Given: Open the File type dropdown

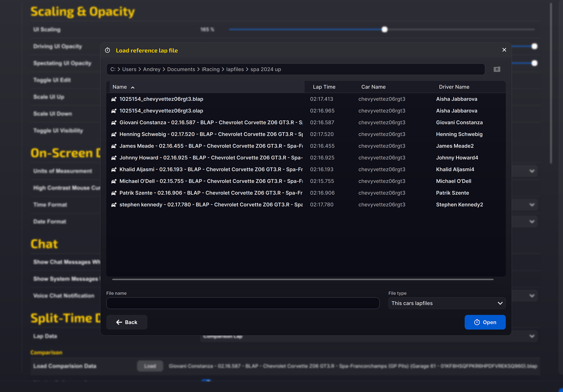Looking at the screenshot, I should coord(447,303).
